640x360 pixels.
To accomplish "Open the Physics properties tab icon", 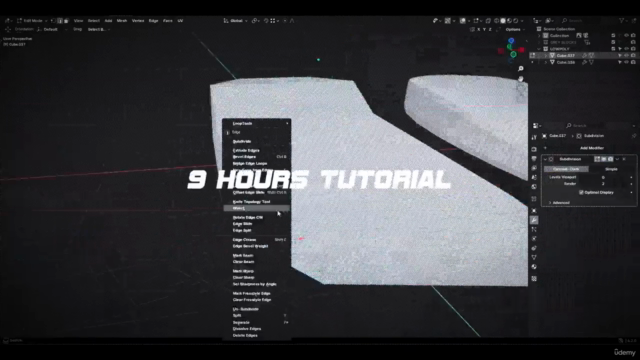I will coord(534,239).
